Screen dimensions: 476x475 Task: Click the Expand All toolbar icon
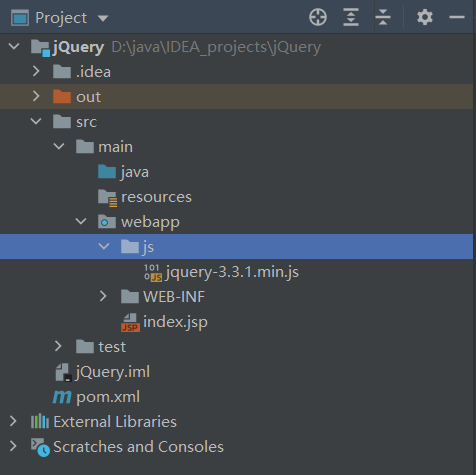click(x=351, y=17)
